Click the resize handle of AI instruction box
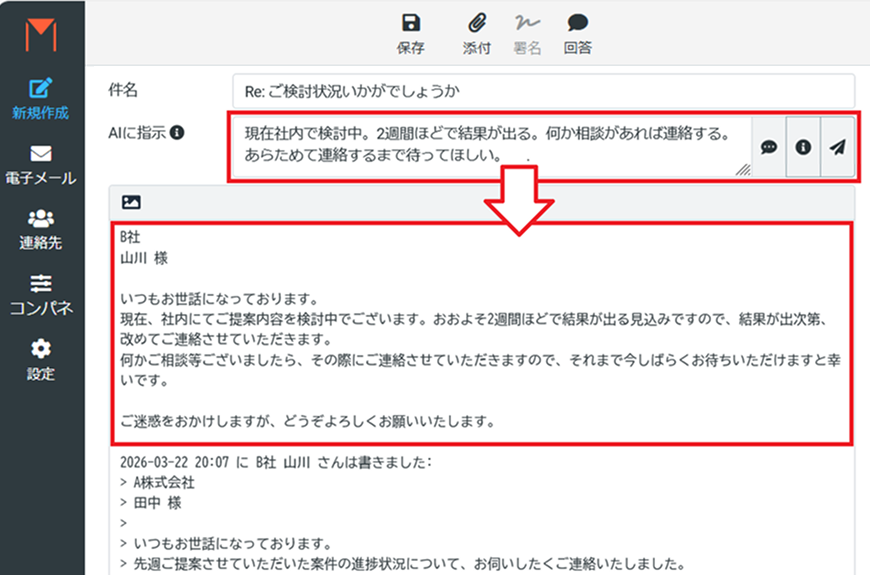The image size is (870, 575). 743,171
